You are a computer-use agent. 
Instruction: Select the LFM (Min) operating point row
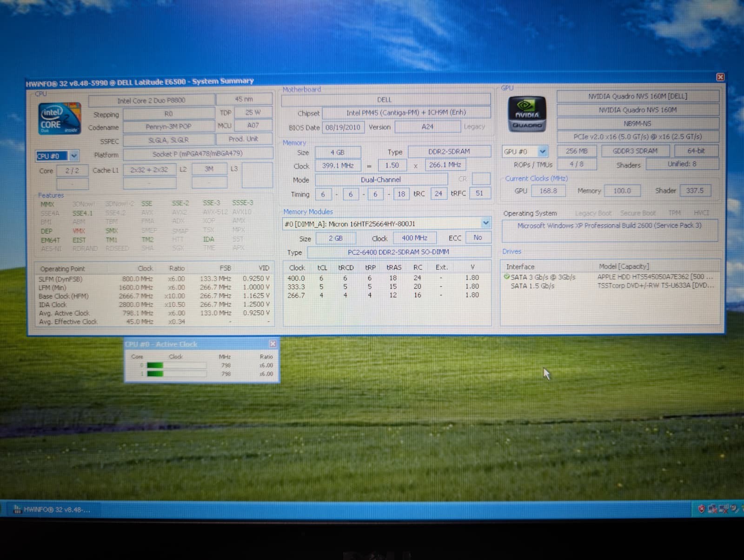tap(154, 287)
